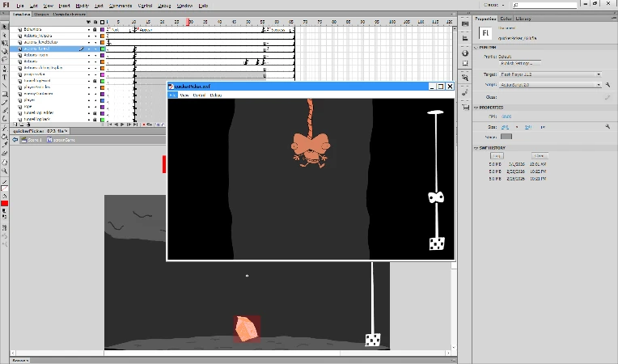Click the new layer icon below layers
The width and height of the screenshot is (618, 364).
(x=15, y=125)
